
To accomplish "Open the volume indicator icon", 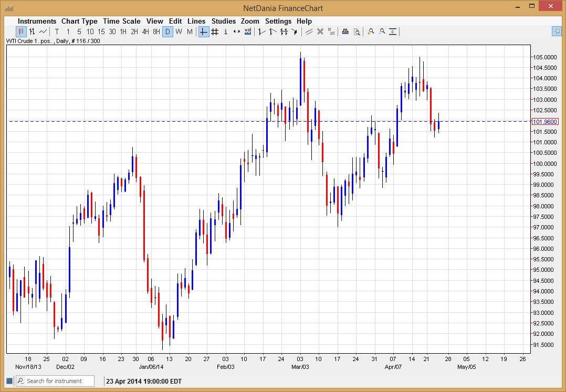I will tap(247, 31).
